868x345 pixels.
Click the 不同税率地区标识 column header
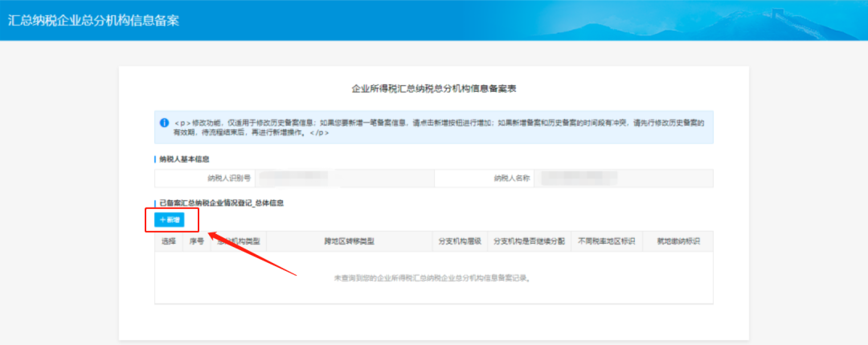[x=607, y=241]
